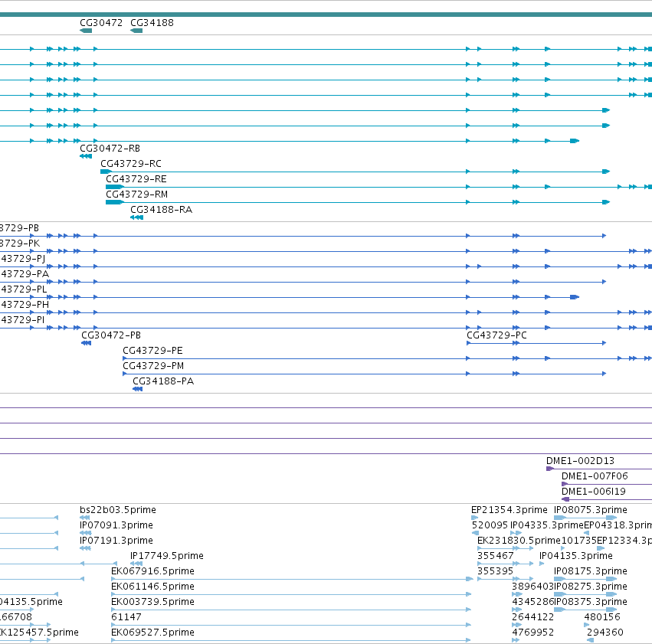Screen dimensions: 652x644
Task: Select the 355467 EST label
Action: [495, 556]
